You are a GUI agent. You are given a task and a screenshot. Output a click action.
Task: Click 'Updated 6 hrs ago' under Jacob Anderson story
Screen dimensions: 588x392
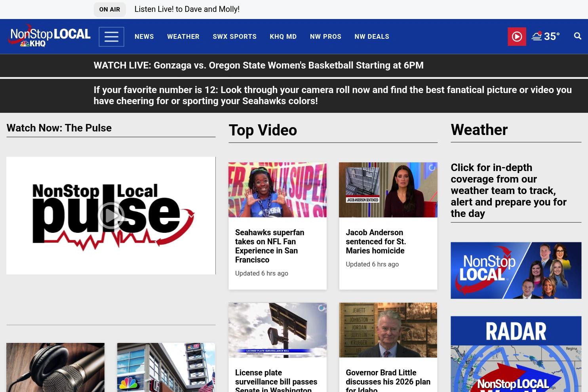(x=372, y=264)
